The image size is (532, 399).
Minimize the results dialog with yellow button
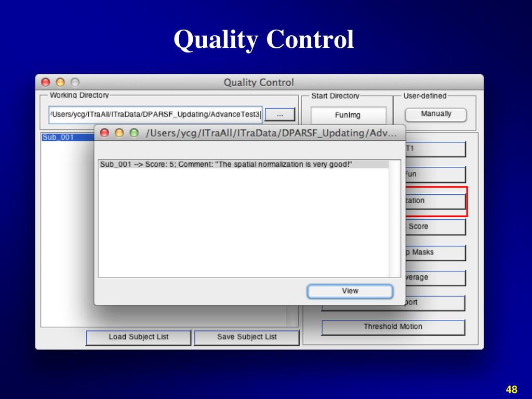(x=119, y=133)
